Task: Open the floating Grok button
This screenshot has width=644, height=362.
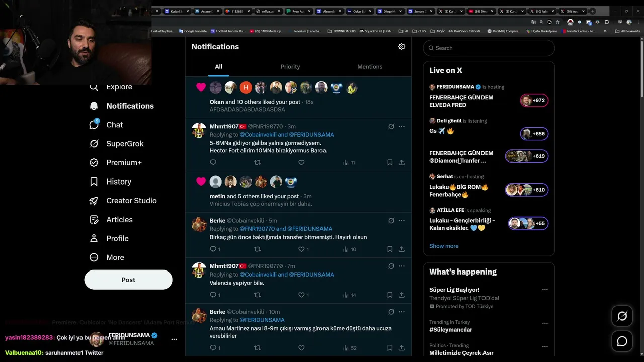Action: point(622,316)
